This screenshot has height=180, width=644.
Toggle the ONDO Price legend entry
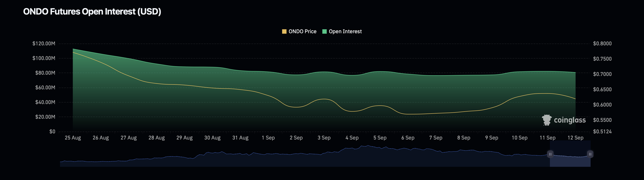tap(299, 31)
